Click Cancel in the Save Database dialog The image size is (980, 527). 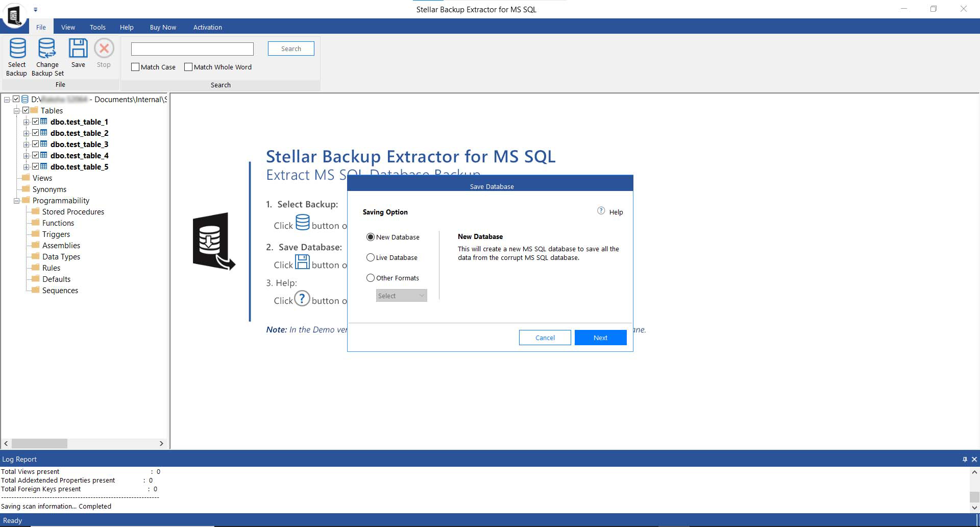point(545,338)
